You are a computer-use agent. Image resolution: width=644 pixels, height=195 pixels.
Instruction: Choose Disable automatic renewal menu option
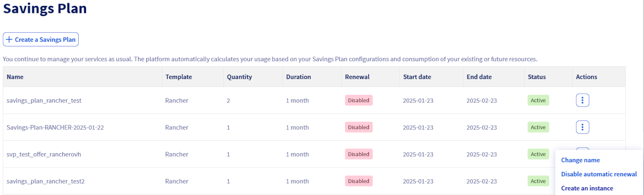(x=598, y=174)
